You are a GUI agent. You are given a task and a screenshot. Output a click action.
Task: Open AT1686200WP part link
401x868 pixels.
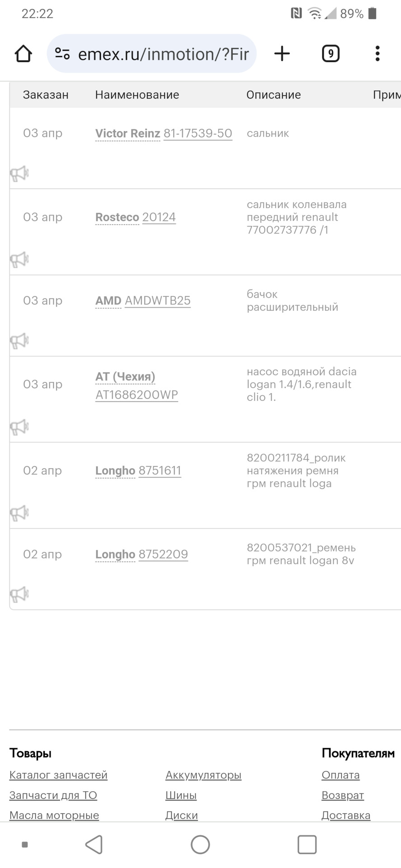coord(137,395)
